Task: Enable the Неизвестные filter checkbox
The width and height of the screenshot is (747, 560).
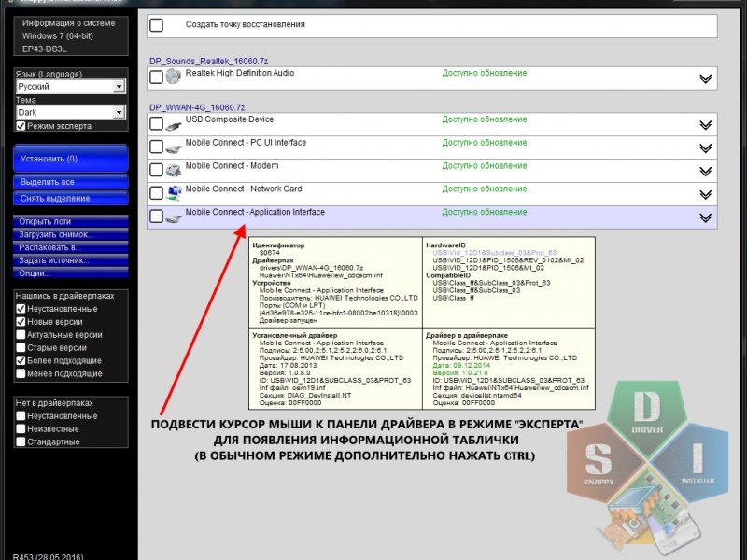Action: click(x=21, y=429)
